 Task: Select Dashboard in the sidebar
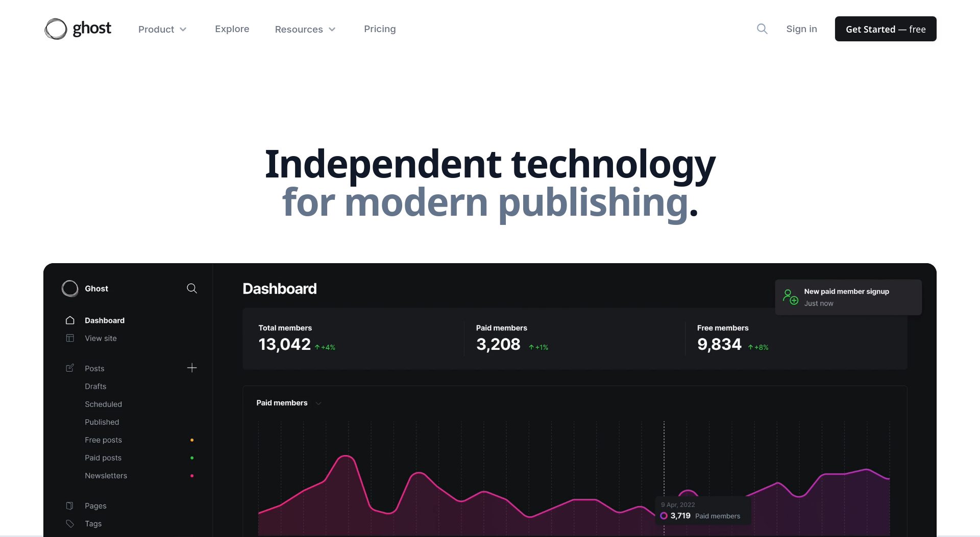pyautogui.click(x=105, y=320)
